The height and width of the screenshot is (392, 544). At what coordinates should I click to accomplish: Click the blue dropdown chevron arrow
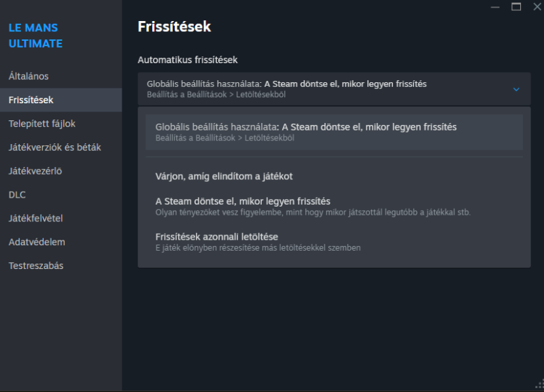coord(516,90)
